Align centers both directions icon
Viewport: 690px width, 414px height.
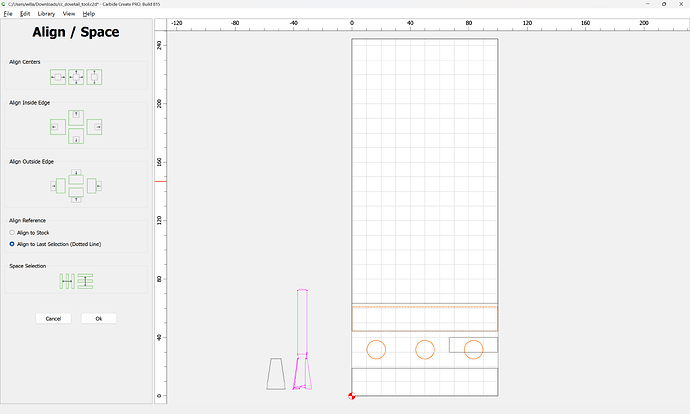pos(76,77)
